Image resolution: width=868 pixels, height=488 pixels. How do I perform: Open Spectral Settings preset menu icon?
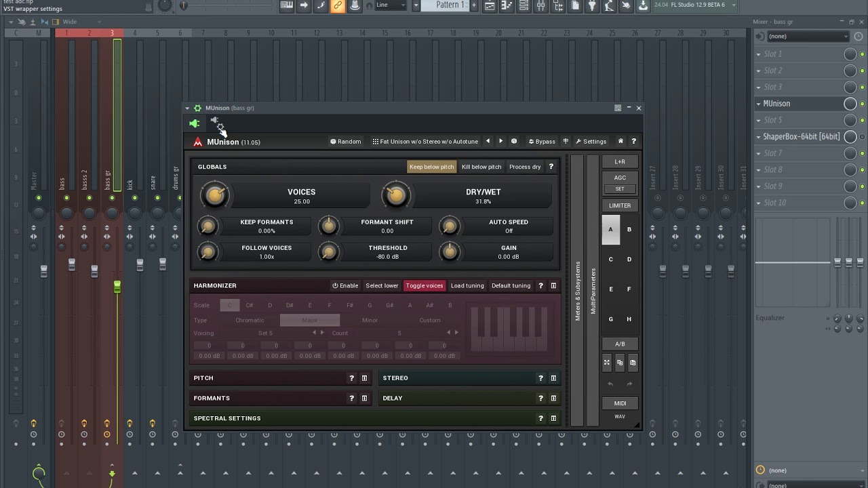(553, 418)
